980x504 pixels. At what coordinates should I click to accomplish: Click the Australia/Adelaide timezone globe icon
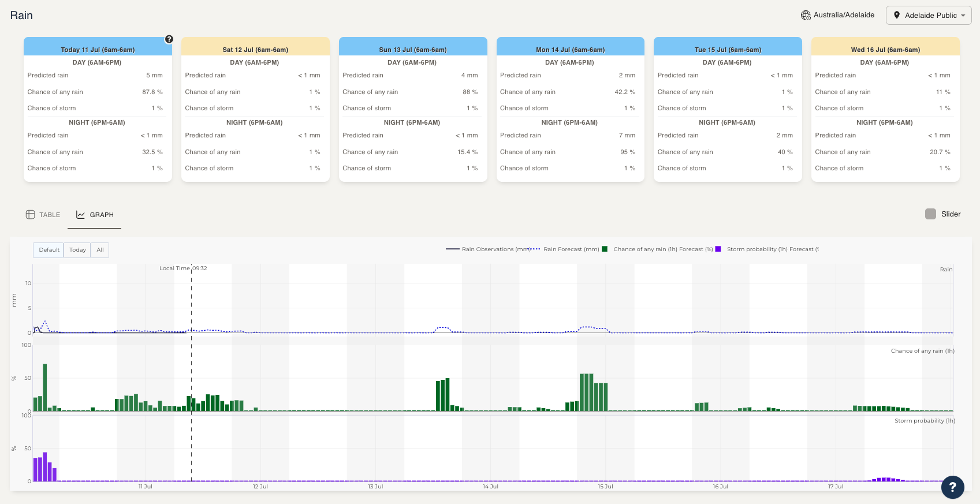point(806,15)
